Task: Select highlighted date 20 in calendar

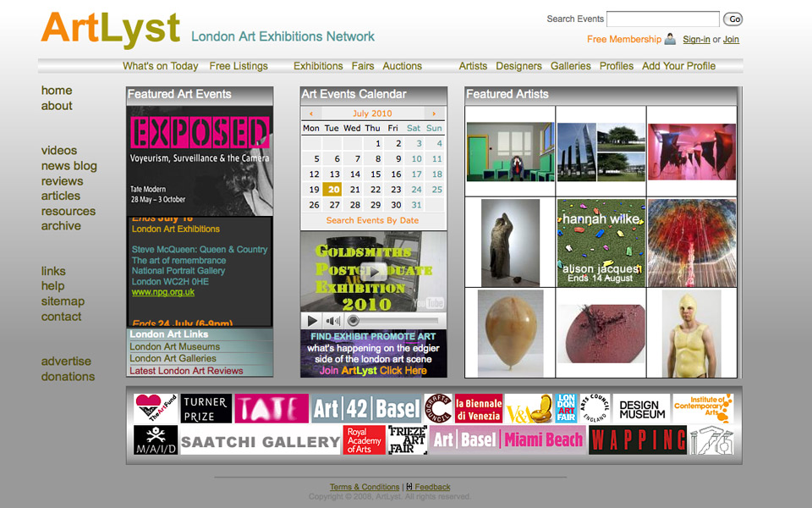Action: [333, 189]
